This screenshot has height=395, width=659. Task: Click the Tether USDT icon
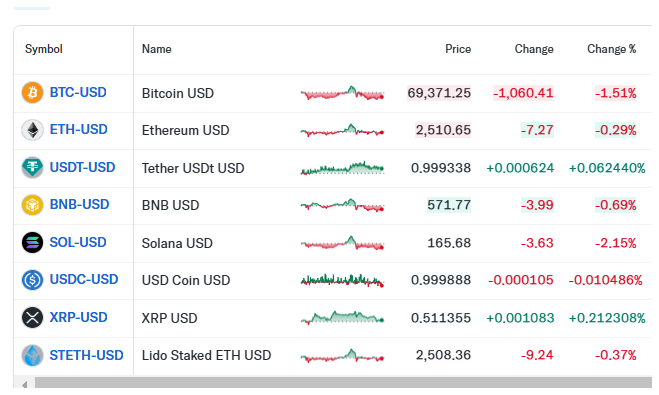coord(32,167)
